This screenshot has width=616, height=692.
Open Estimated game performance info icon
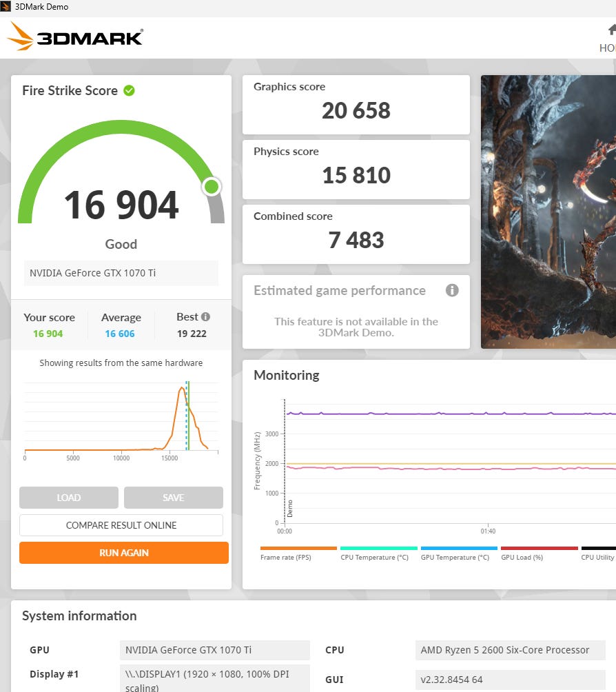click(x=452, y=290)
